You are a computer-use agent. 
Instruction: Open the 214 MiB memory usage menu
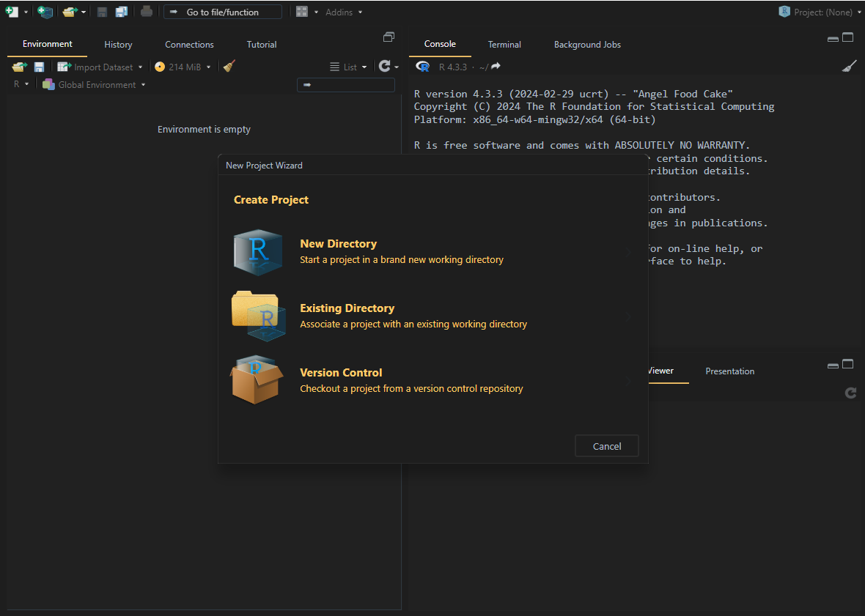click(x=183, y=67)
